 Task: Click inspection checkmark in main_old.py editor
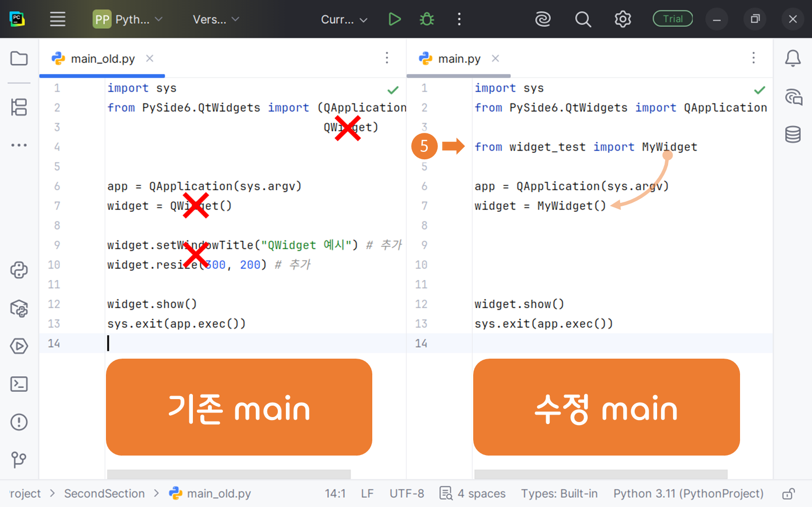[393, 90]
